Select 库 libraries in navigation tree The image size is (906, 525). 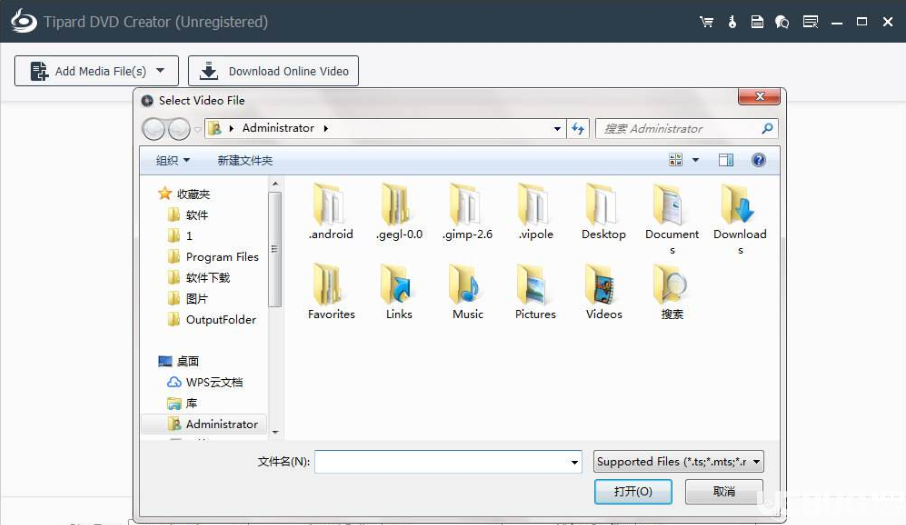click(x=182, y=403)
